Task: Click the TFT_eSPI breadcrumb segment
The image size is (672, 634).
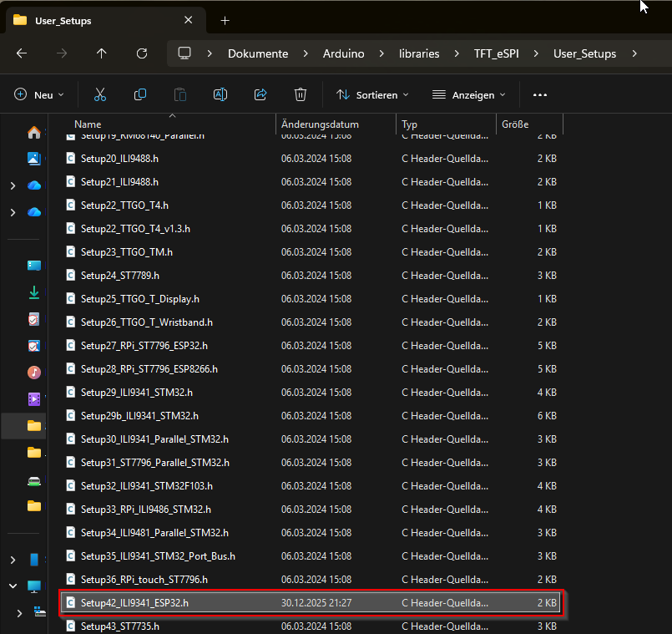Action: point(496,53)
